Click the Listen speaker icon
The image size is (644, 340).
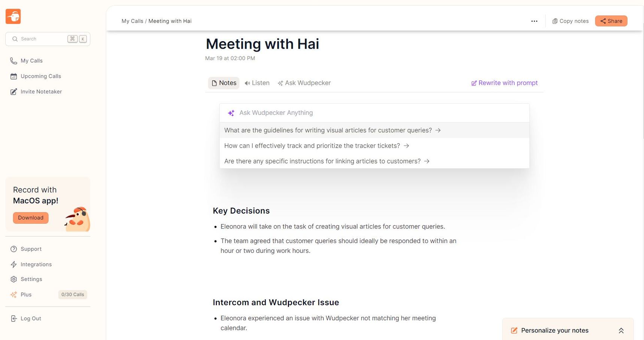(x=247, y=83)
